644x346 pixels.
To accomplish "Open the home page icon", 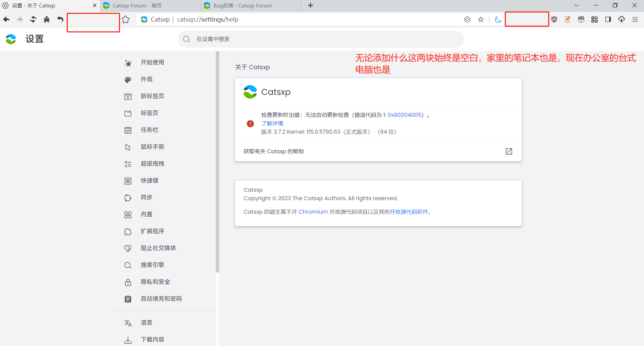I will (x=47, y=20).
